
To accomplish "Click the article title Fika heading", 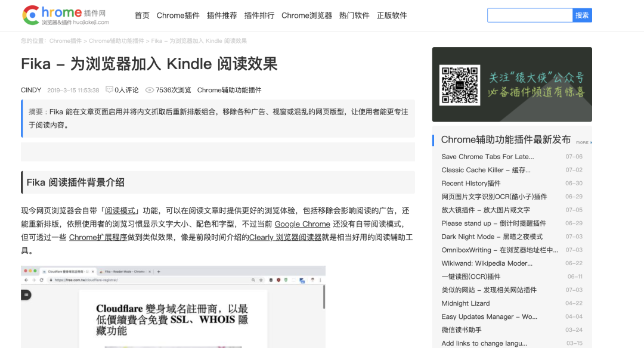I will tap(150, 64).
